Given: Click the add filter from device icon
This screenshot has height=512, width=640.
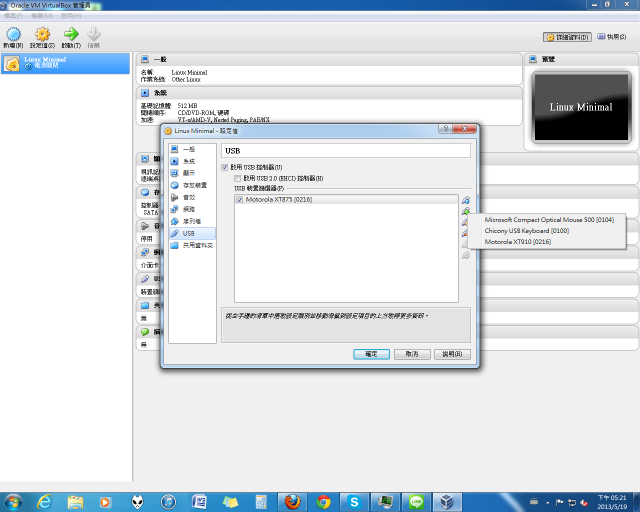Looking at the screenshot, I should [466, 211].
